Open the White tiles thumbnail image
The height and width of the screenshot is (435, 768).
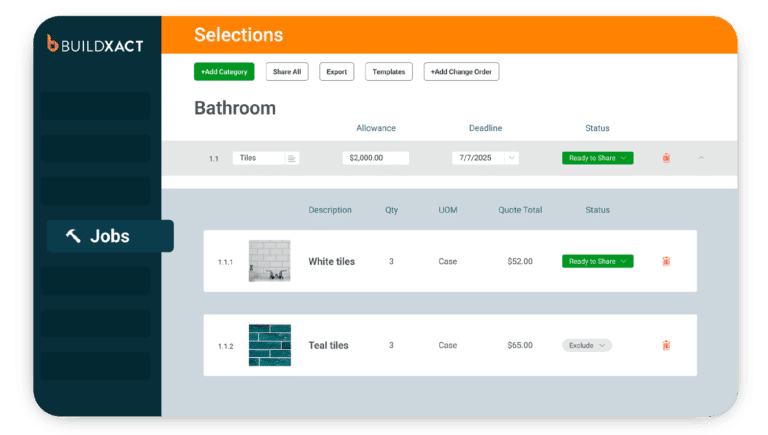point(269,261)
